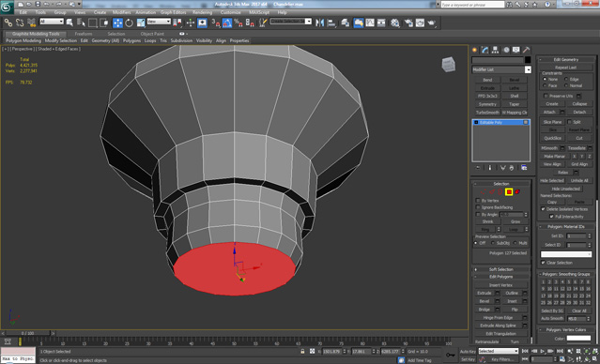This screenshot has width=600, height=364.
Task: Select Element sub-object level icon
Action: coord(517,192)
